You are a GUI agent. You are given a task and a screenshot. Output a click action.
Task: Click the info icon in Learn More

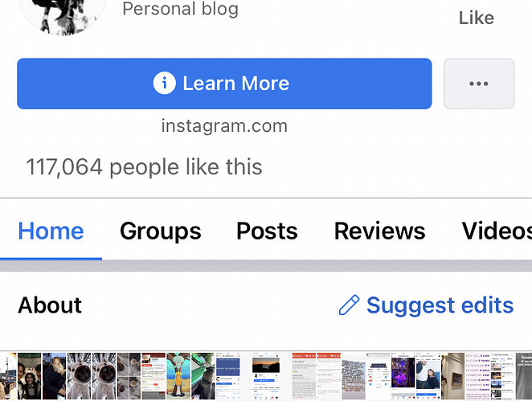tap(164, 83)
